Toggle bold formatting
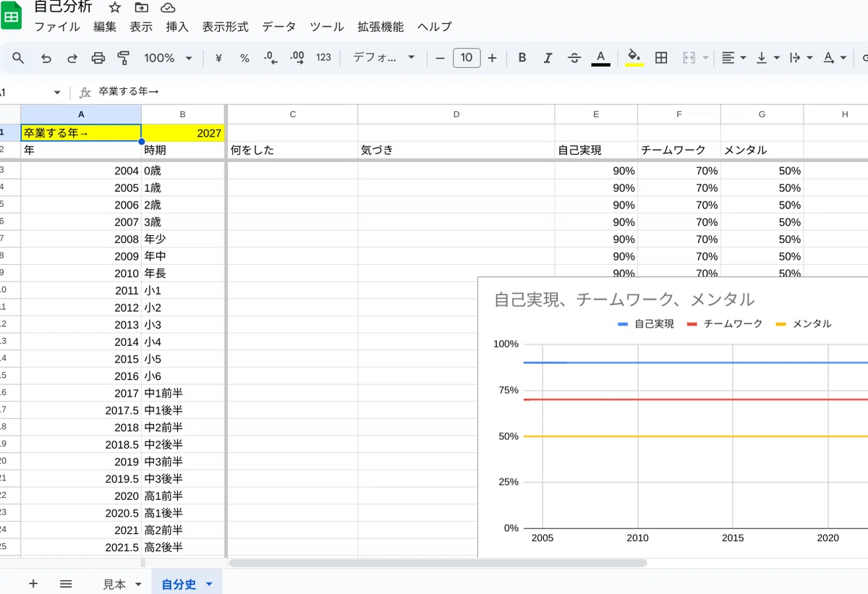The height and width of the screenshot is (594, 868). pos(522,58)
